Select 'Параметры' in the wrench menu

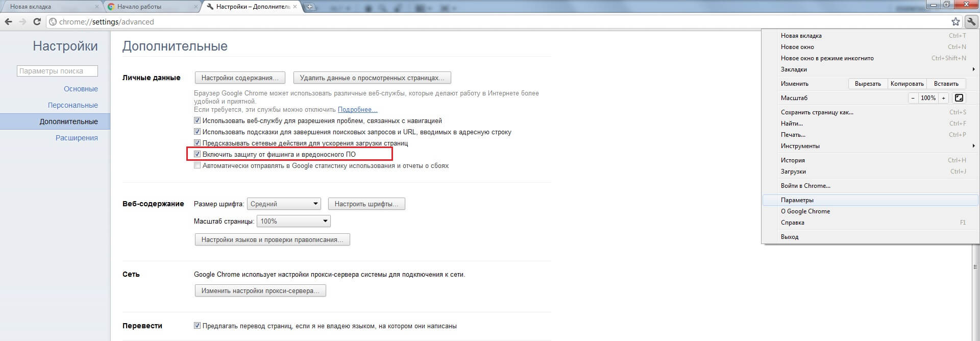click(797, 200)
